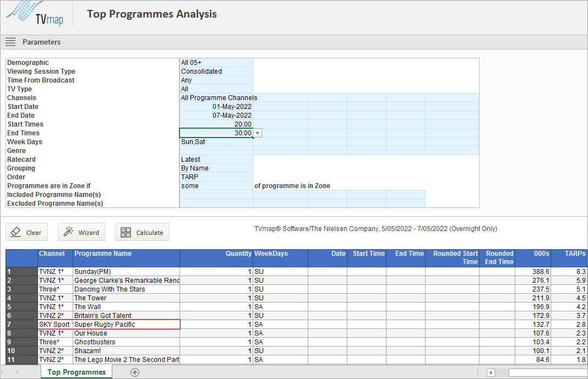Image resolution: width=588 pixels, height=379 pixels.
Task: Select the Excluded Programme Name(s) value cell
Action: [x=216, y=204]
